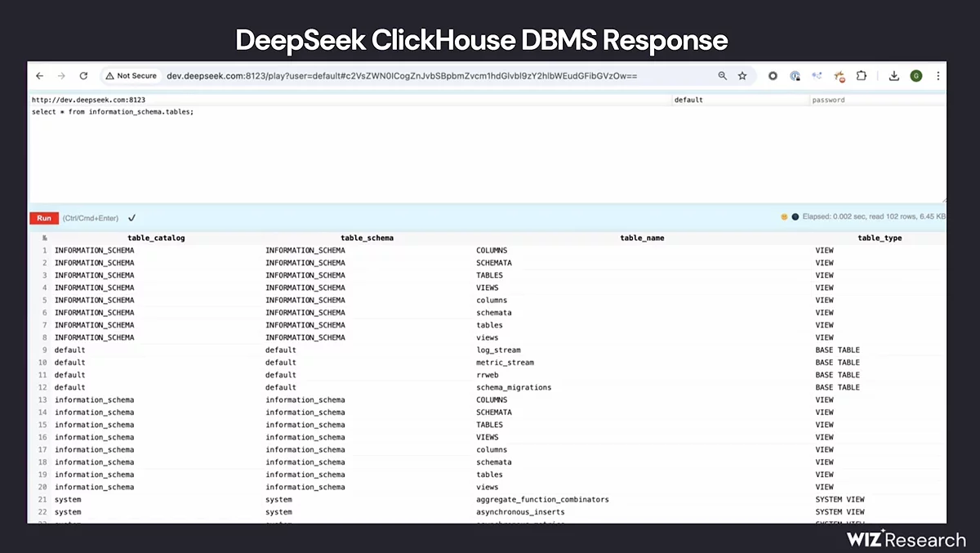The height and width of the screenshot is (553, 980).
Task: Toggle light theme with the sun icon
Action: click(x=784, y=217)
